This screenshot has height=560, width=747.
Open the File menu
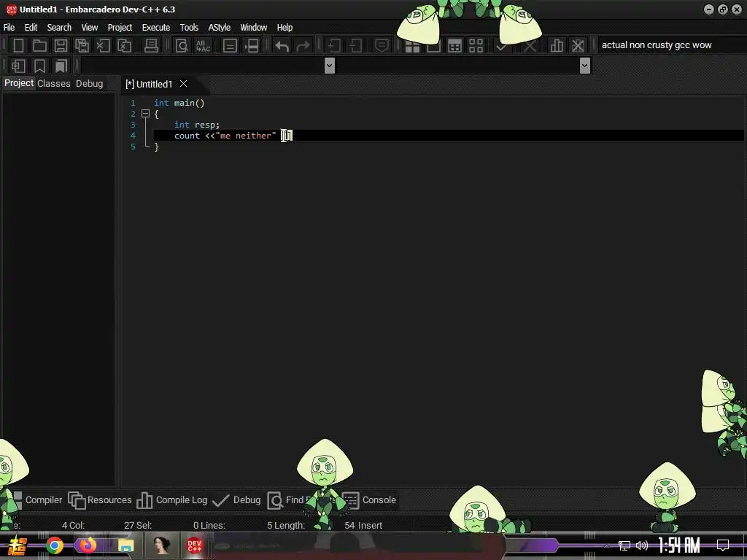click(9, 27)
